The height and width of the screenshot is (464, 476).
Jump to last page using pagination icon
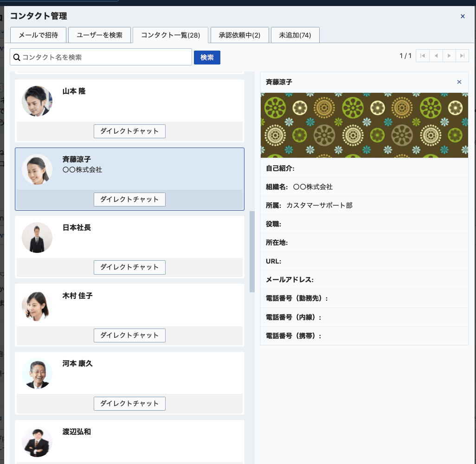[x=462, y=56]
